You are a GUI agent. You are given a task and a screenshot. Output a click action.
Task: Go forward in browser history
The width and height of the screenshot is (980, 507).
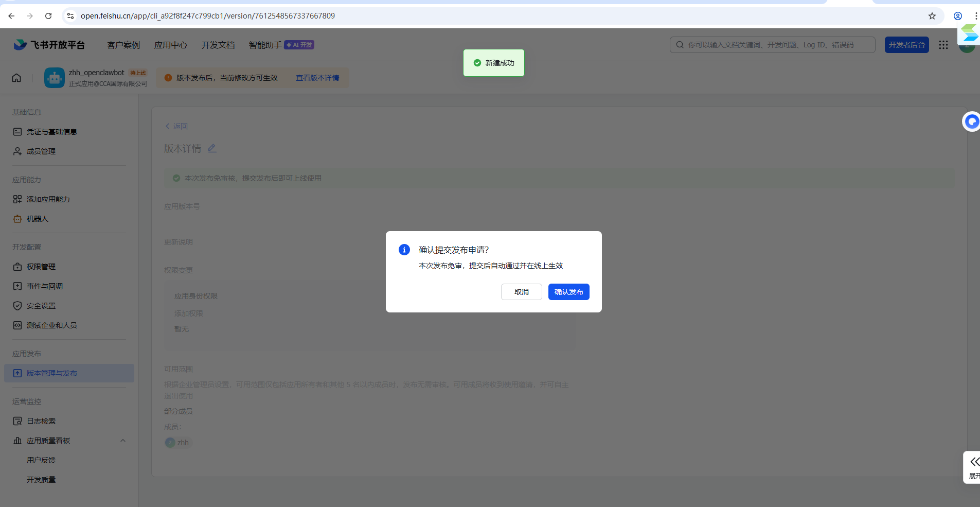[30, 16]
